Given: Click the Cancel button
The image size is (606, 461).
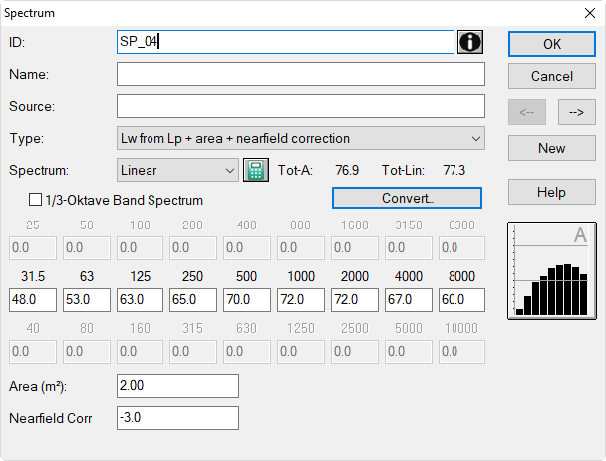Looking at the screenshot, I should coord(552,76).
